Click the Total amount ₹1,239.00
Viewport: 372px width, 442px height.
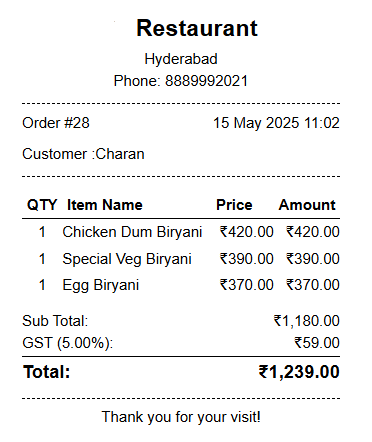(299, 372)
